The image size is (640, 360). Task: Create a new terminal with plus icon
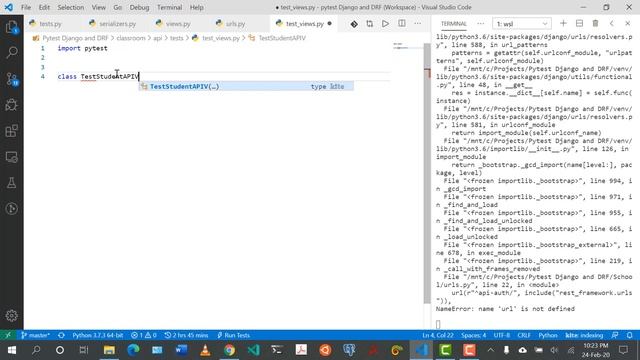tap(563, 24)
